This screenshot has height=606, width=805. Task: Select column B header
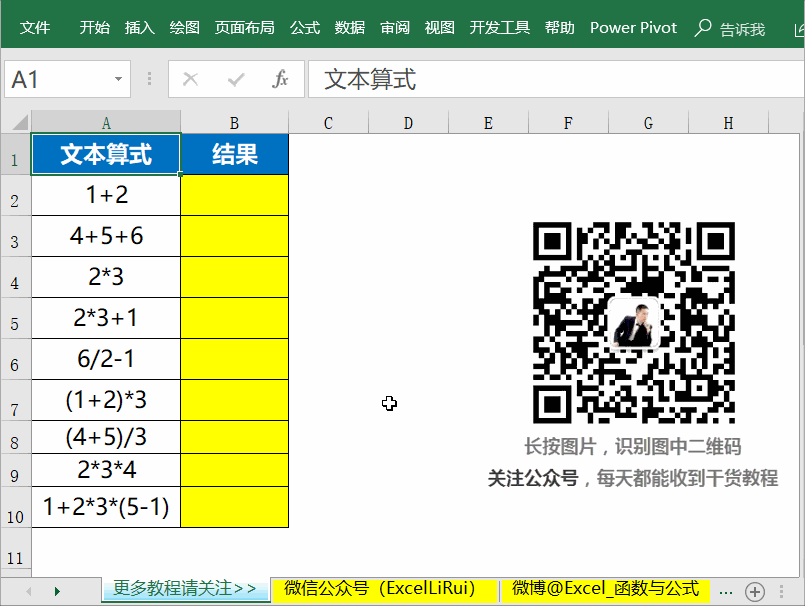coord(235,123)
